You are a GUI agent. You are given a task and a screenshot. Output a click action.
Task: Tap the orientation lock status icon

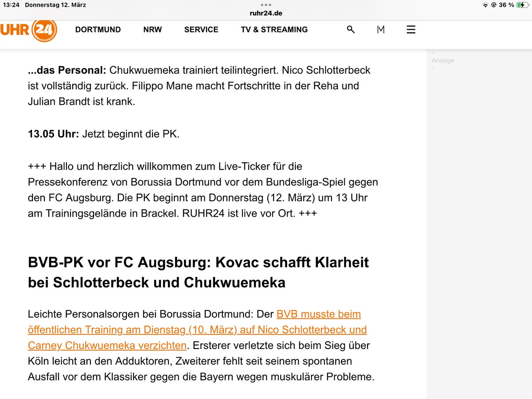(493, 5)
